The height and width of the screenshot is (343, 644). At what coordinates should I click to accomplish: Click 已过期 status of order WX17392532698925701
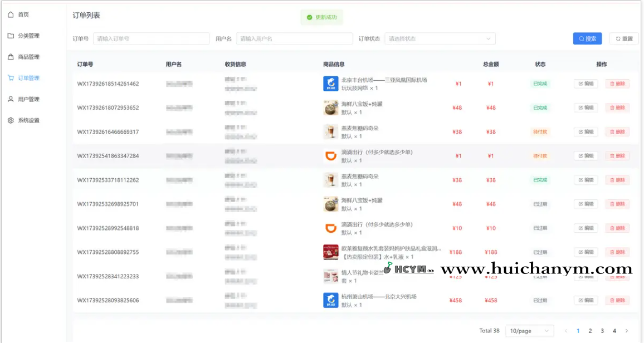540,204
